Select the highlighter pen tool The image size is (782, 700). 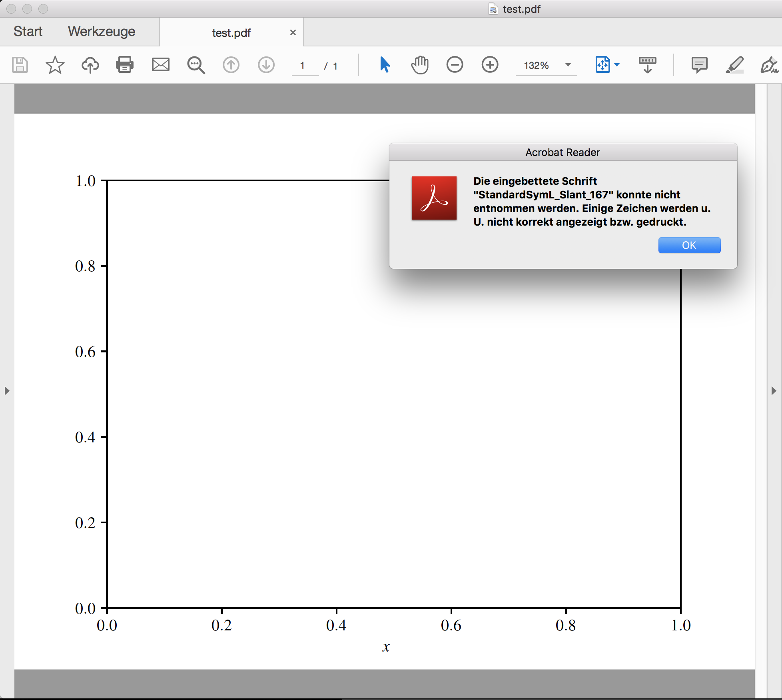(735, 65)
